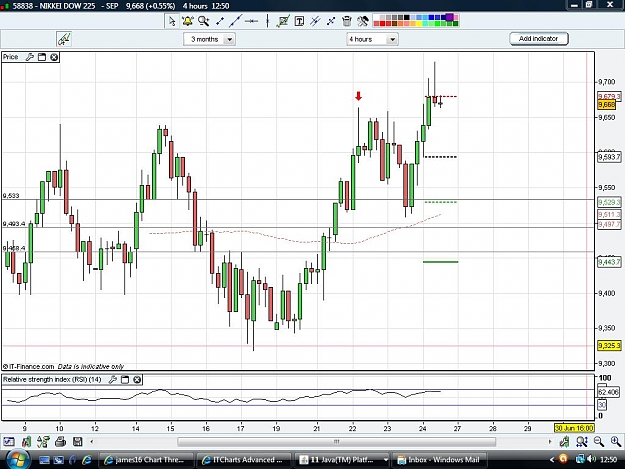The width and height of the screenshot is (625, 469).
Task: Select the crossed lines drawing tool
Action: tap(331, 21)
